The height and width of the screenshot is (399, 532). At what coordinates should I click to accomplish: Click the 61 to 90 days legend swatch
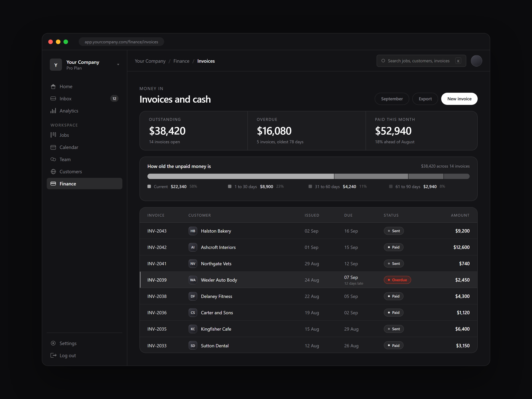[391, 186]
